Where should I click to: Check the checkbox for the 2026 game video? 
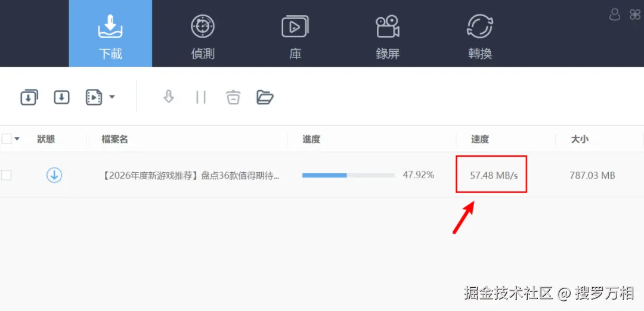tap(6, 175)
